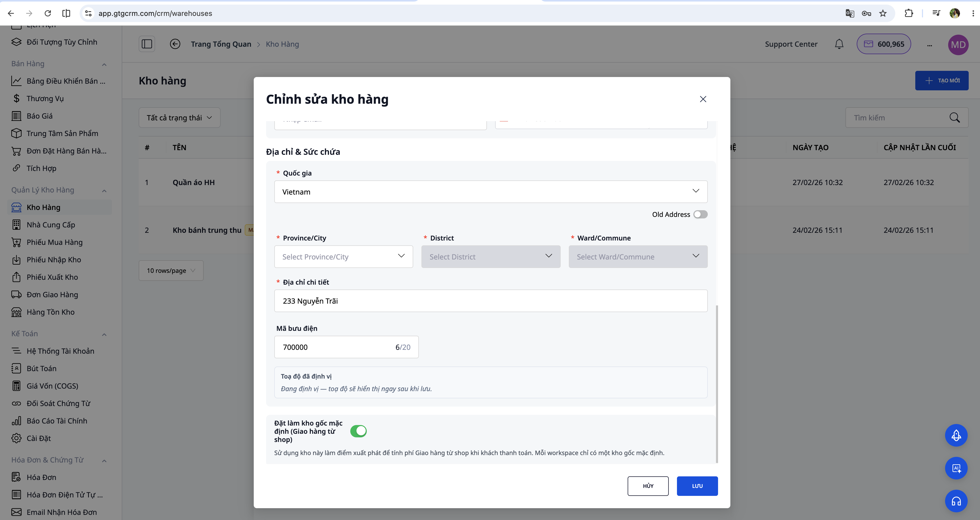Open the browser three-dots menu
Screen dimensions: 980x520
[973, 13]
